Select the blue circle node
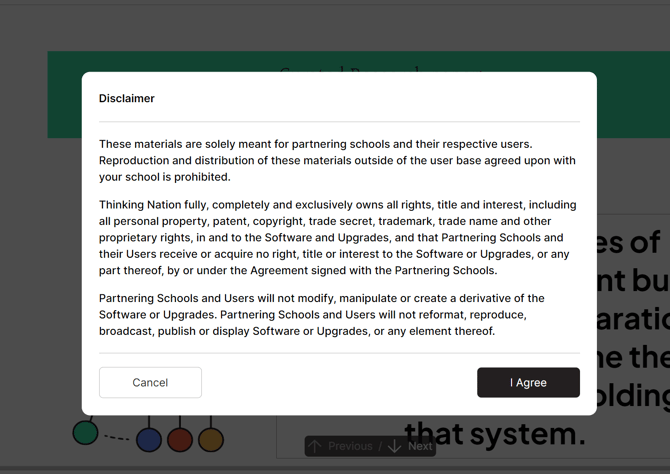This screenshot has width=670, height=474. pos(149,439)
